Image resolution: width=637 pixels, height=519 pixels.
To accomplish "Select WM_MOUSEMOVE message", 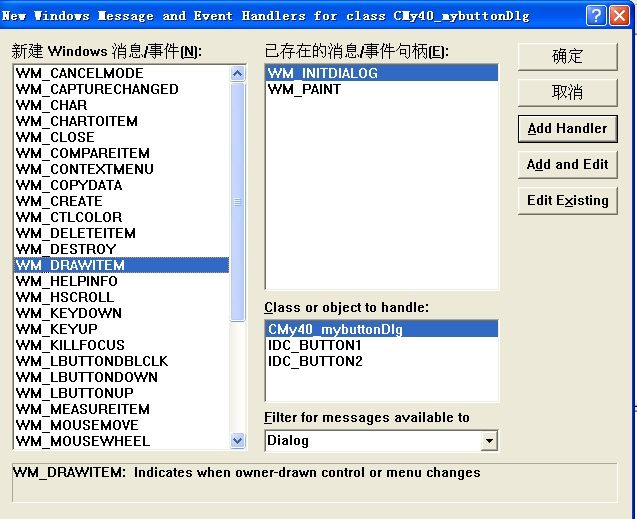I will [121, 425].
